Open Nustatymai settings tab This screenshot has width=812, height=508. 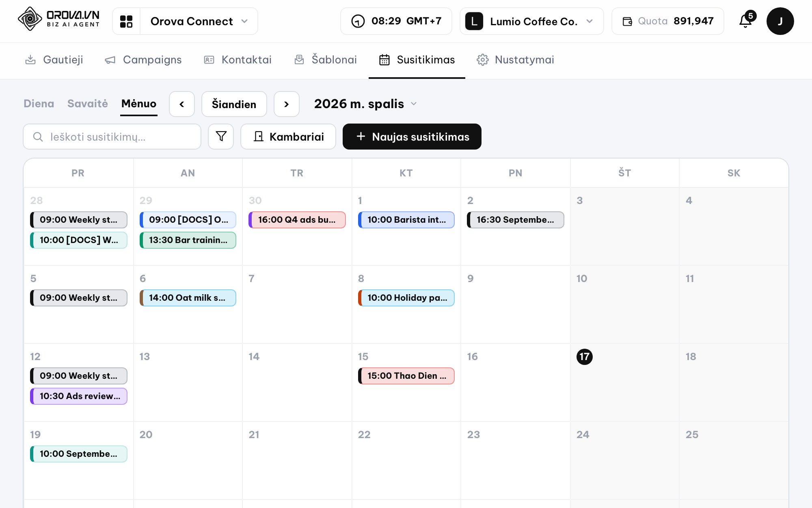point(516,60)
